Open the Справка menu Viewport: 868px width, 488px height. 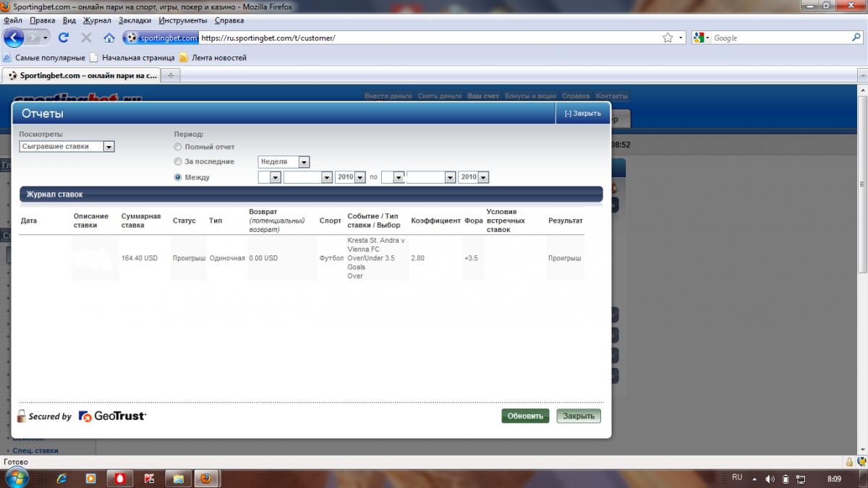tap(229, 20)
